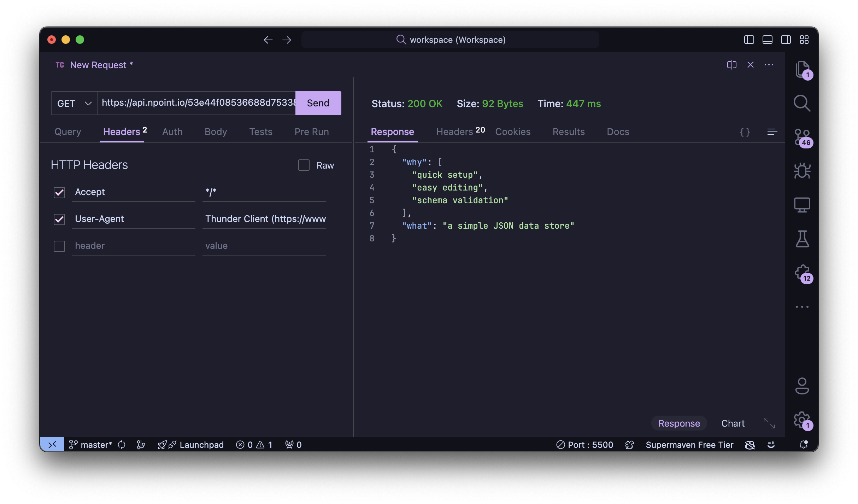
Task: Toggle primary sidebar layout icon
Action: pos(749,40)
